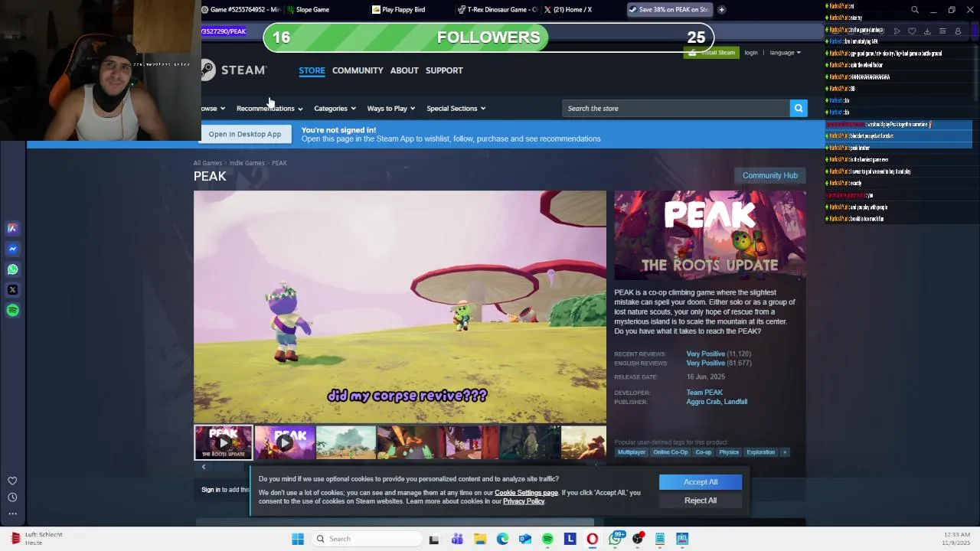
Task: Click the Multiplayer tag
Action: tap(632, 452)
